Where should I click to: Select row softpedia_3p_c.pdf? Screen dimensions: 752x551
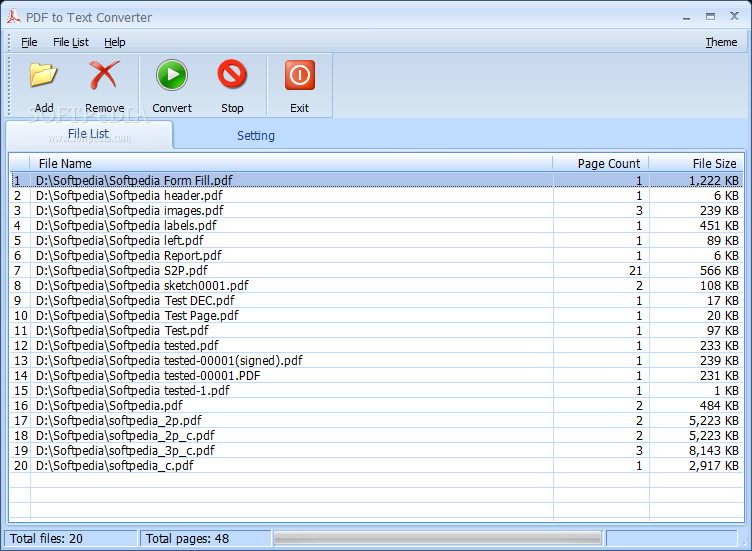(376, 450)
